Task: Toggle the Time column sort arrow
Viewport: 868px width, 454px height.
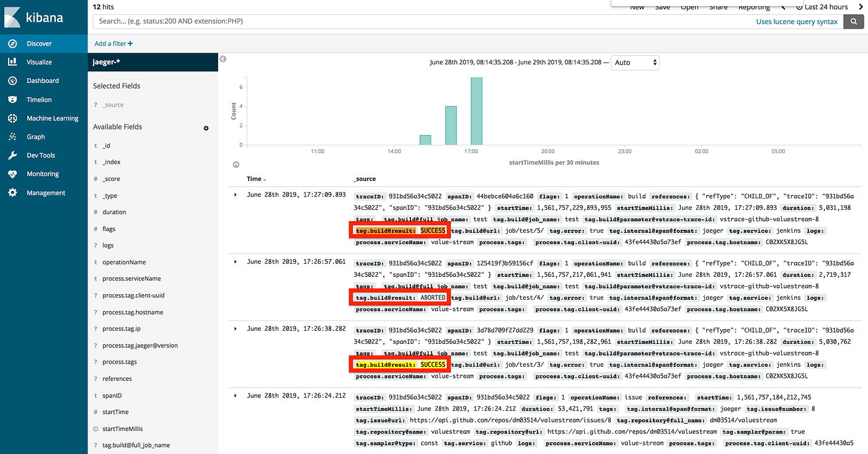Action: (265, 180)
